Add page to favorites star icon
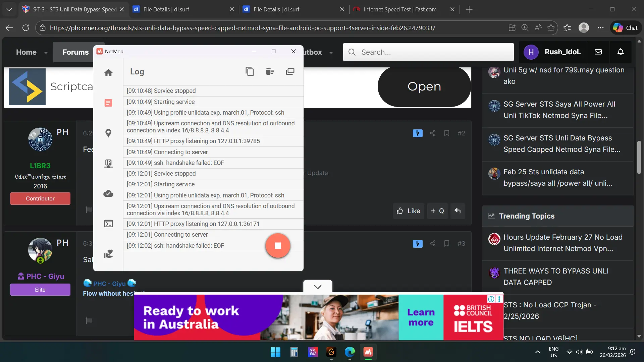This screenshot has width=644, height=362. tap(551, 28)
